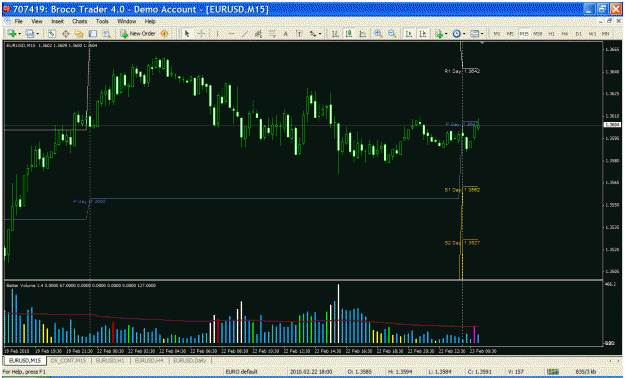The width and height of the screenshot is (625, 378).
Task: Select the equidistant channel tool
Action: [258, 34]
